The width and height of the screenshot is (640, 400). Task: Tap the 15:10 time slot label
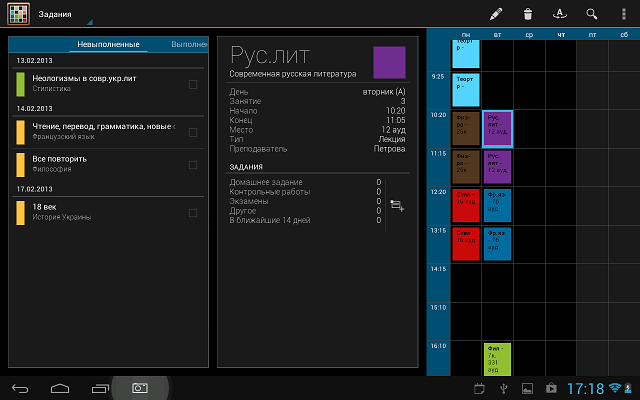pos(438,307)
